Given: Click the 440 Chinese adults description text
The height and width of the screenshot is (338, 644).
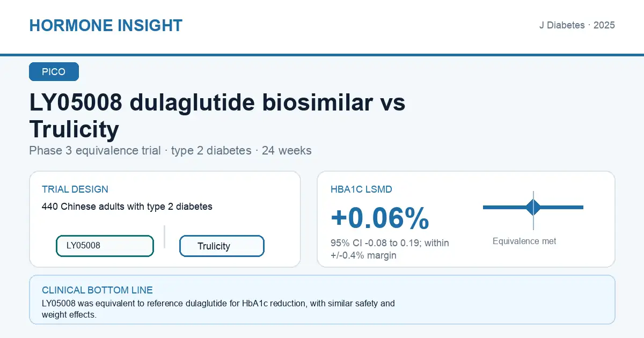Looking at the screenshot, I should coord(127,207).
